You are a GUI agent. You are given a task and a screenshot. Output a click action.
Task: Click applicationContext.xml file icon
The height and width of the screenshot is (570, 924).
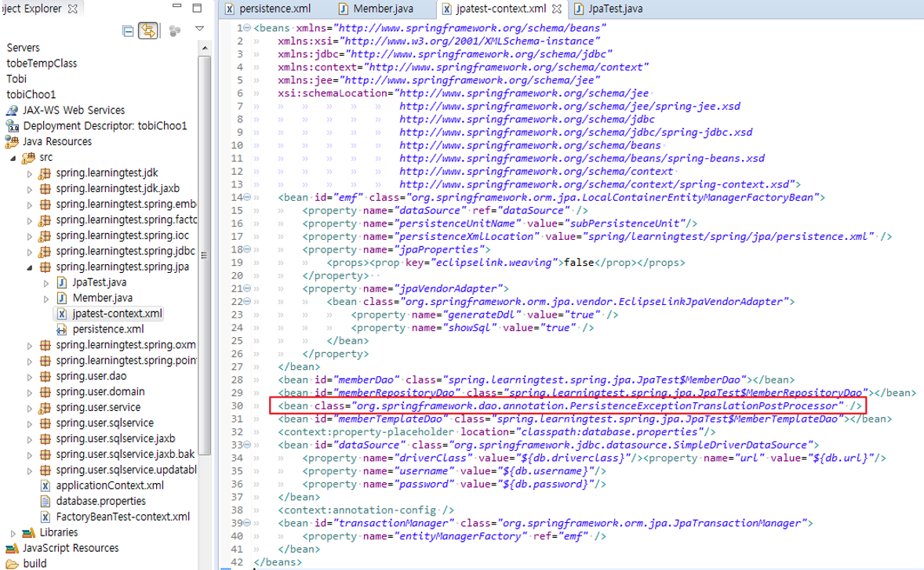[45, 486]
